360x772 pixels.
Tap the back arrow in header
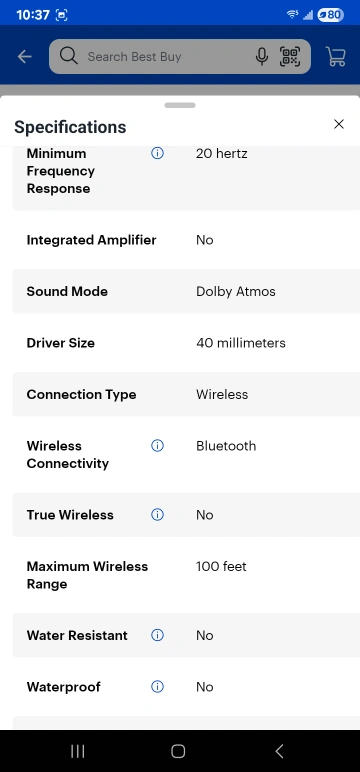click(x=24, y=57)
